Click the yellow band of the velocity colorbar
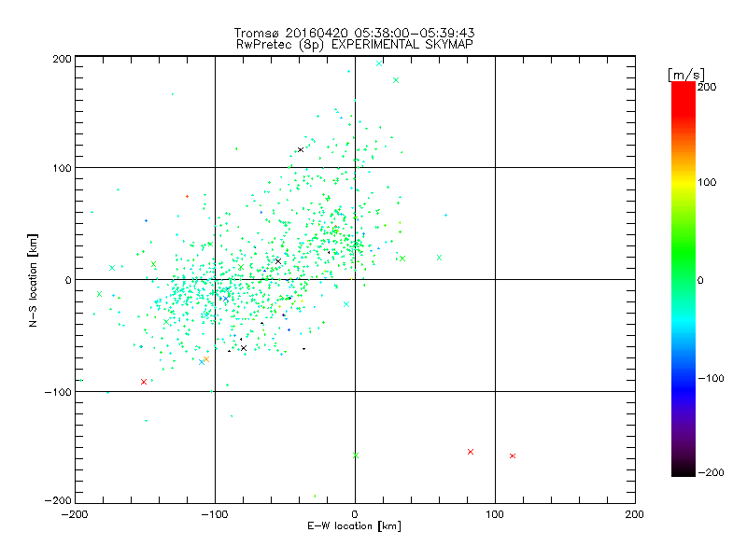This screenshot has width=747, height=560. [x=684, y=182]
